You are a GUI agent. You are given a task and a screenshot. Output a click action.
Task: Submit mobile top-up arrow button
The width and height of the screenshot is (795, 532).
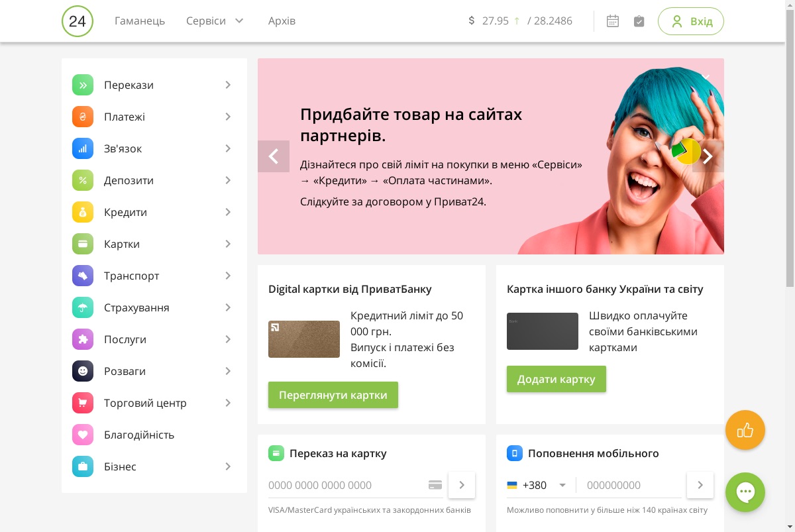(700, 485)
